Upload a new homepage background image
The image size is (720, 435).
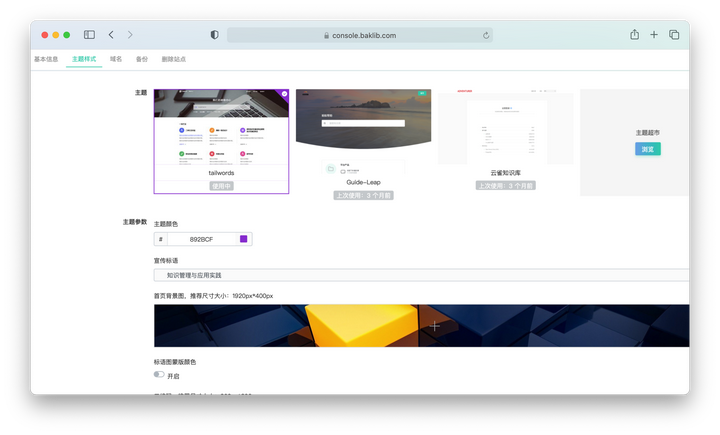coord(421,326)
